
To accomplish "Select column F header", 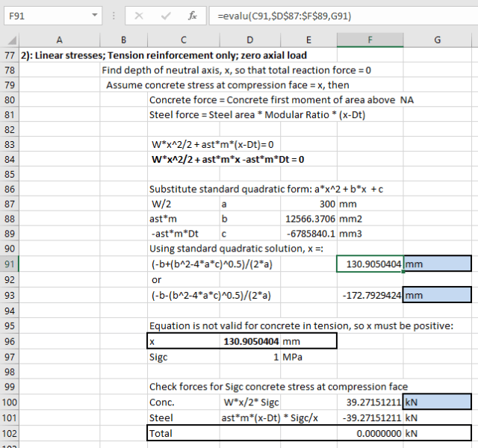I will click(370, 40).
